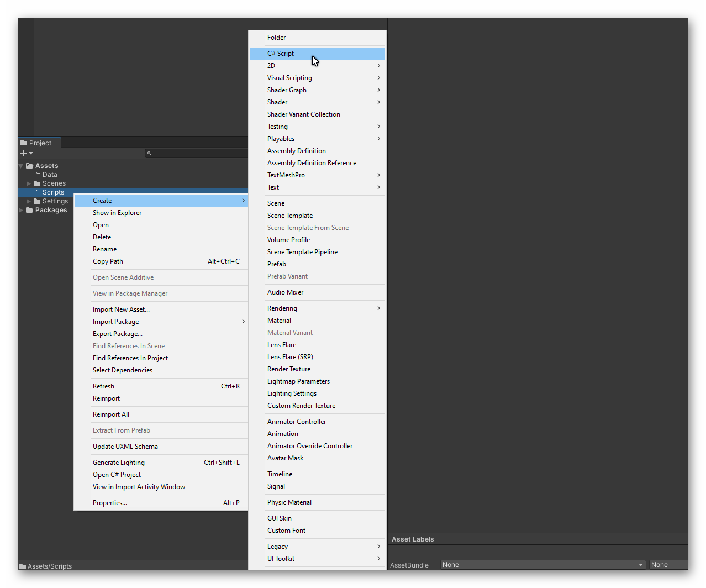Open the AssetBundle None dropdown
The image size is (706, 588).
point(542,565)
